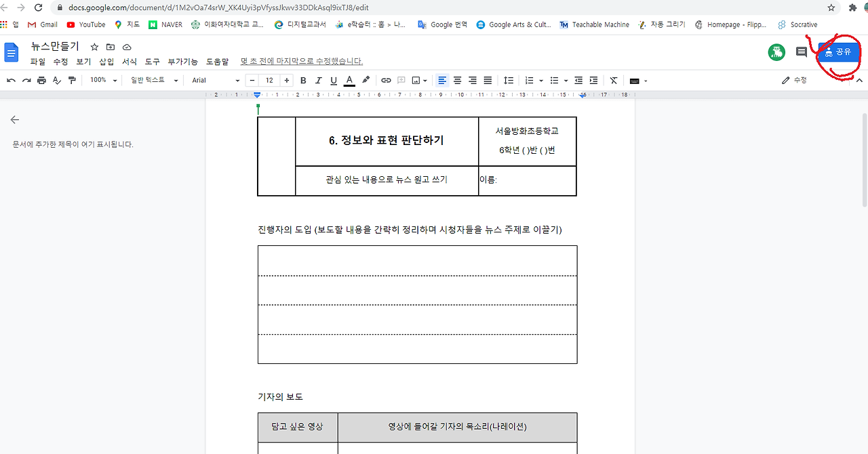Insert a link with the chain icon
The height and width of the screenshot is (454, 868).
[x=386, y=80]
